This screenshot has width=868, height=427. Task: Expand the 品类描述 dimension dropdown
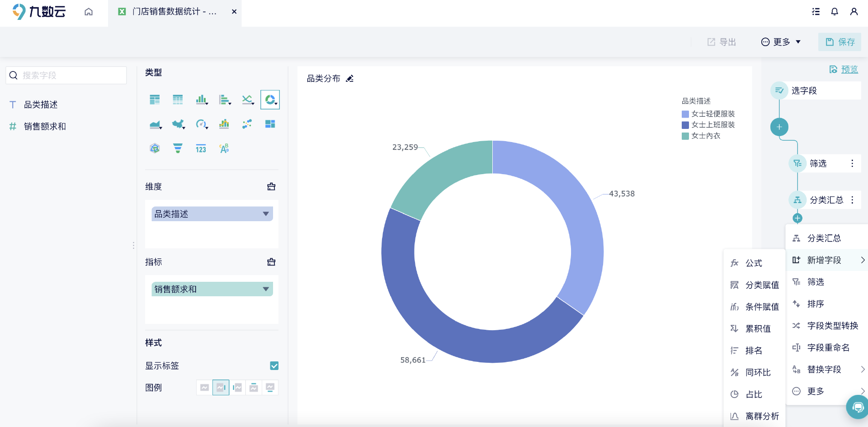tap(266, 214)
